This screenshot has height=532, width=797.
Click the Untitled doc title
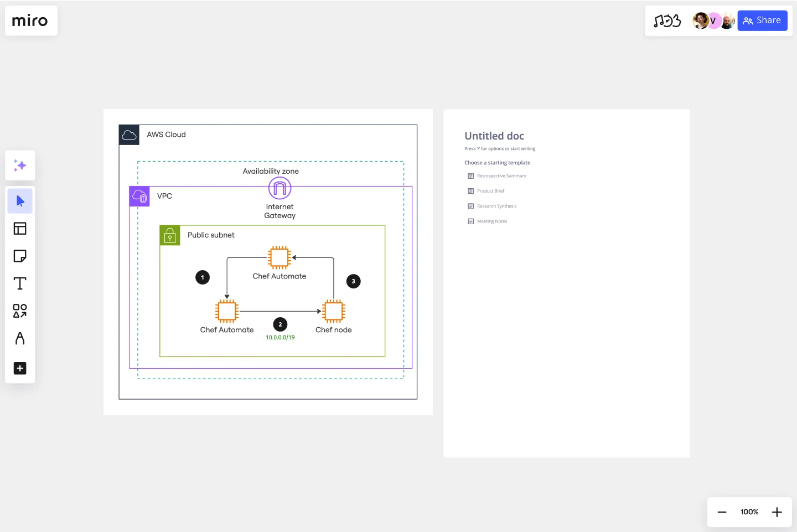pos(494,136)
